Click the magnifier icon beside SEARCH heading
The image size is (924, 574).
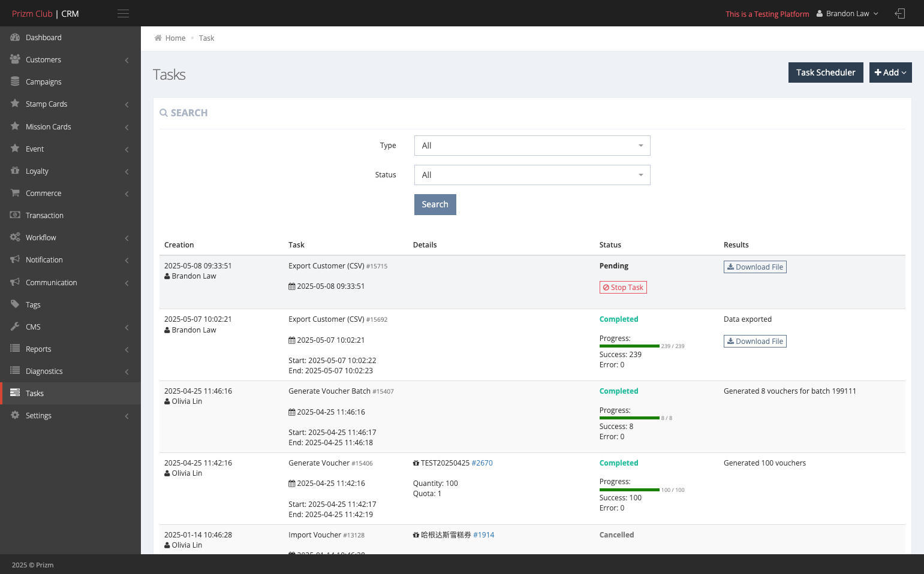[x=164, y=113]
